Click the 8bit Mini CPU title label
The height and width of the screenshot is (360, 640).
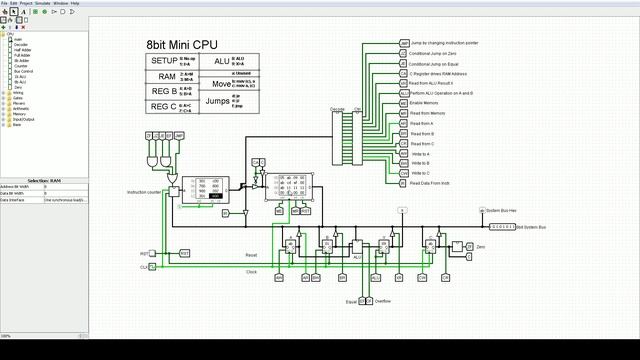[182, 44]
